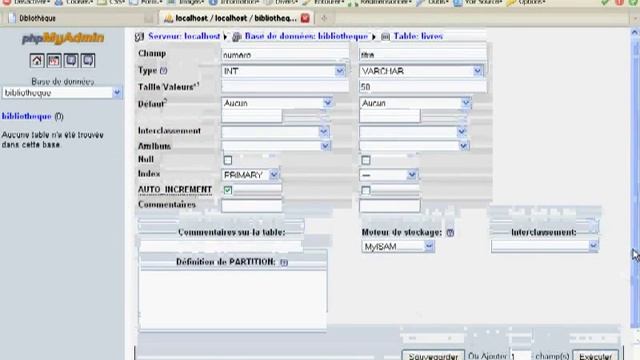640x360 pixels.
Task: Click the Commentaires sur la table input
Action: point(220,246)
